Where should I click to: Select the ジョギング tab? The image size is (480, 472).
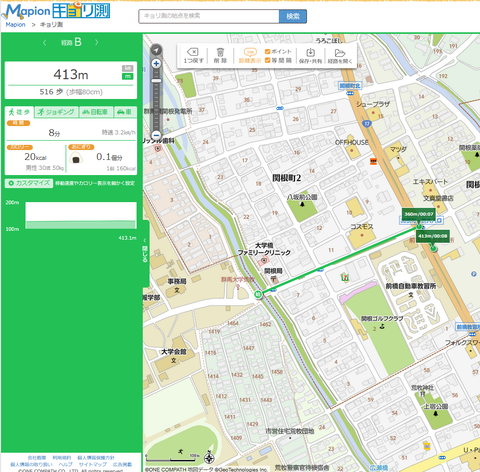coord(56,112)
